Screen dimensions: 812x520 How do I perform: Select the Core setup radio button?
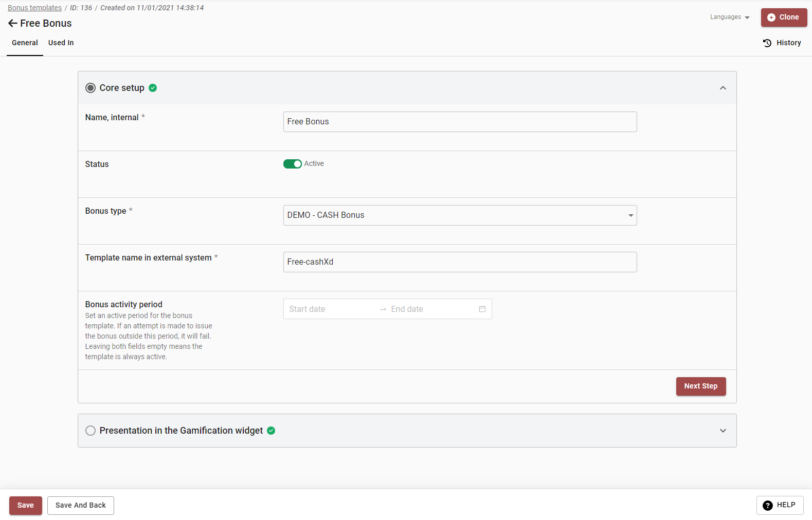(91, 88)
